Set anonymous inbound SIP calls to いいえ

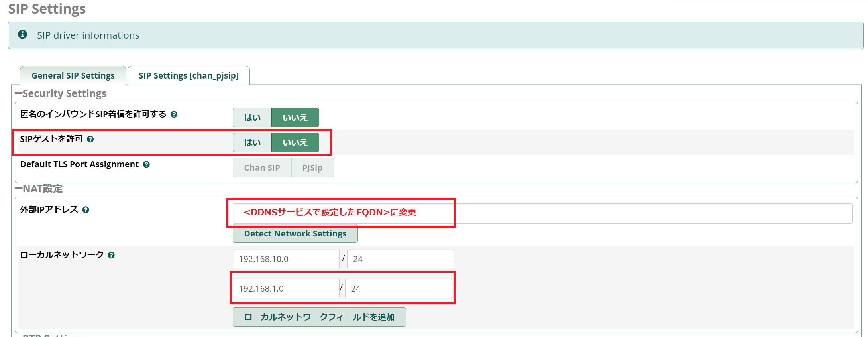pyautogui.click(x=295, y=118)
